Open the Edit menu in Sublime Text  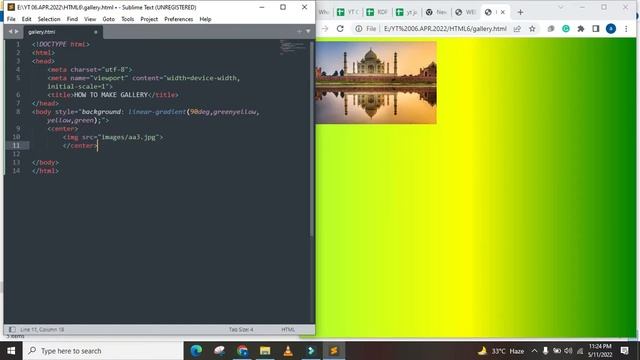27,19
